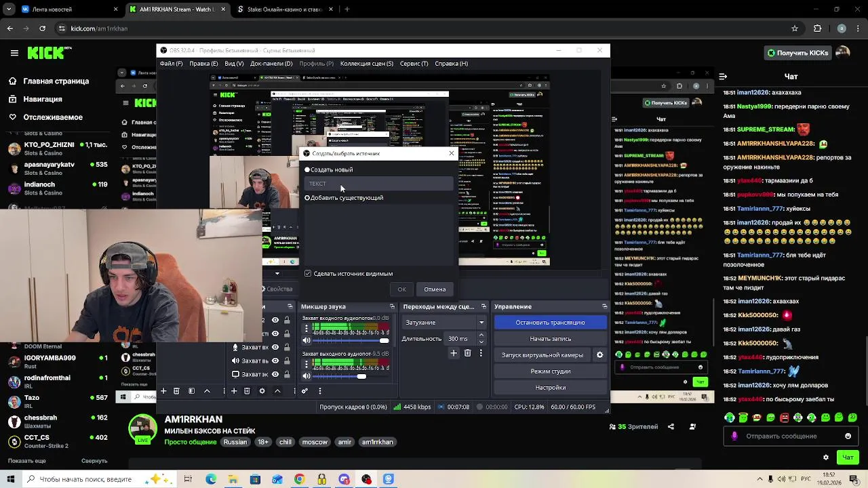Toggle visibility eye of Захват эк source
868x488 pixels.
point(275,374)
